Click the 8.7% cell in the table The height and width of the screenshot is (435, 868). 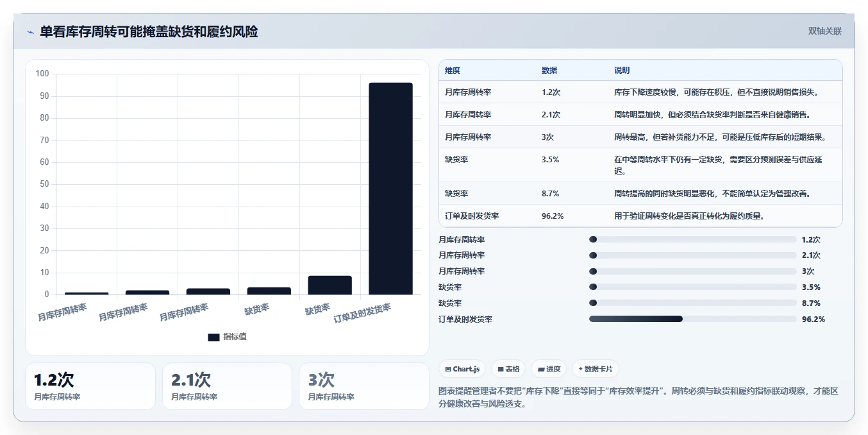550,193
